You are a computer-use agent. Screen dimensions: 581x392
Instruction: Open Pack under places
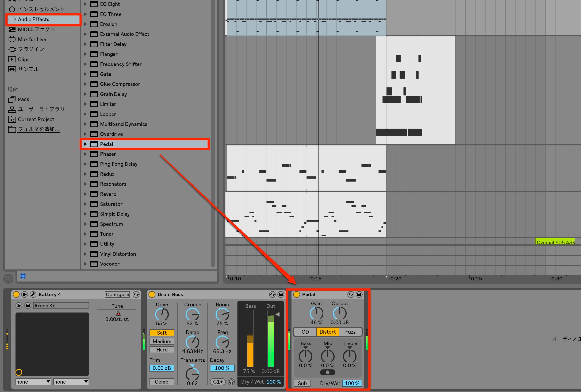coord(19,99)
